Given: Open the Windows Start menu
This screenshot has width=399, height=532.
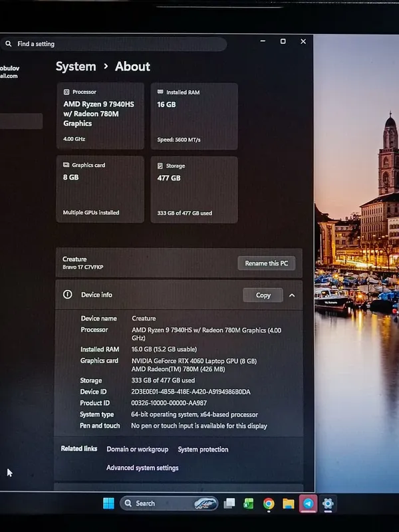Looking at the screenshot, I should pyautogui.click(x=108, y=503).
